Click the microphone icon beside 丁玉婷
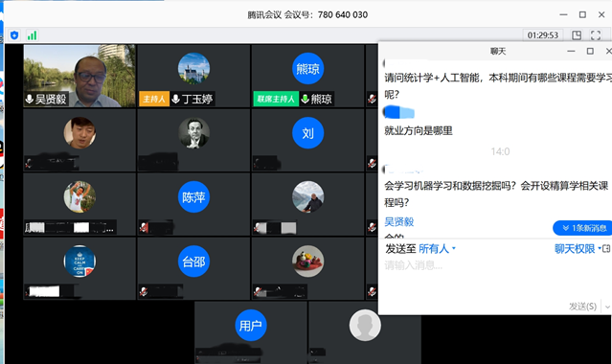This screenshot has height=364, width=612. pyautogui.click(x=175, y=99)
